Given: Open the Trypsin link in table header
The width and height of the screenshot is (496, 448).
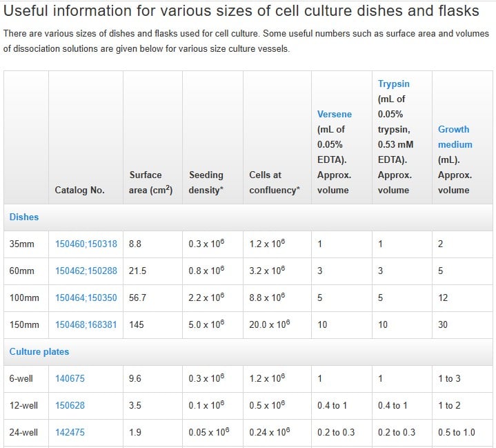Looking at the screenshot, I should [x=393, y=84].
